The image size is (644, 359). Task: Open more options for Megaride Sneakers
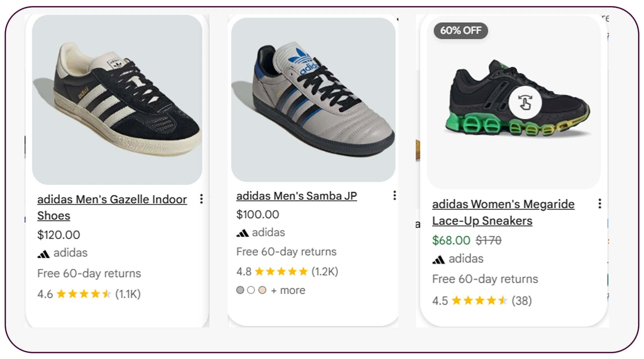600,204
